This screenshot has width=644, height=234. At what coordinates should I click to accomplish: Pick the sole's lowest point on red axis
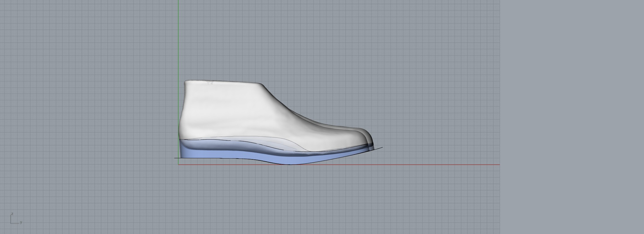coord(290,164)
